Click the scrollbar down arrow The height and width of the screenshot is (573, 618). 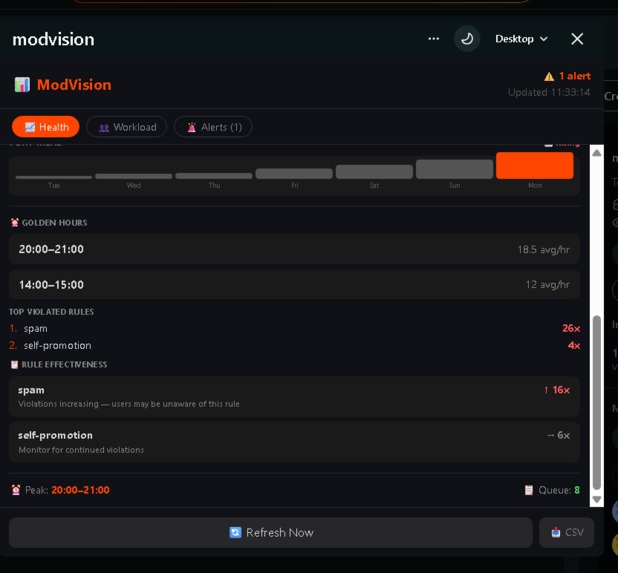(597, 499)
